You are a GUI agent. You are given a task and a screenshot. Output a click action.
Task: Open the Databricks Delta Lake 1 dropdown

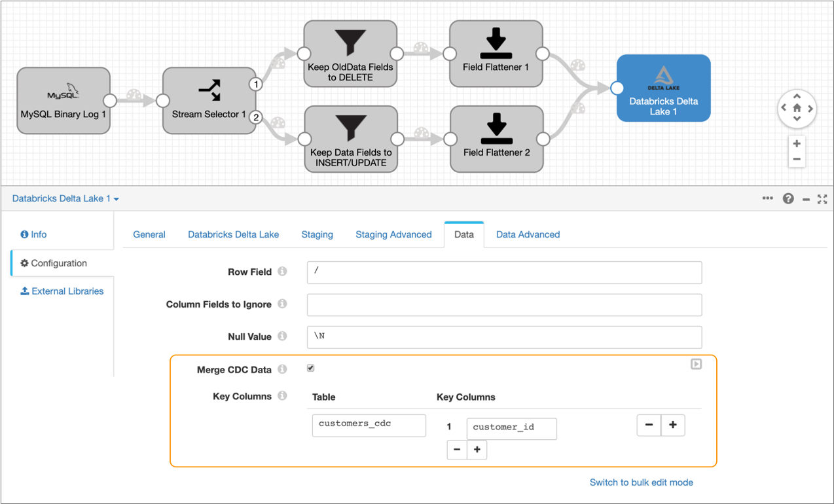point(65,198)
